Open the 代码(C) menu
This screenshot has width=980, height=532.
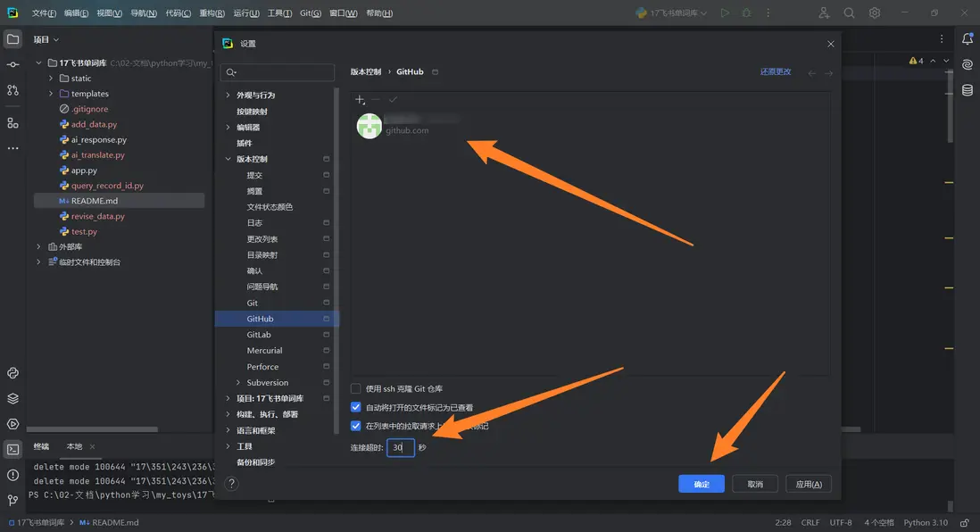click(x=179, y=13)
